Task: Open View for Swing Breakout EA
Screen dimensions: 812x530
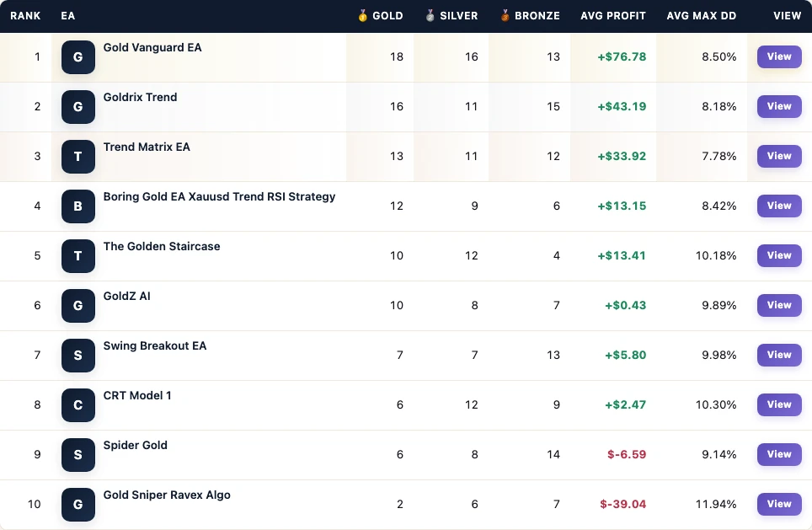Action: [x=779, y=355]
